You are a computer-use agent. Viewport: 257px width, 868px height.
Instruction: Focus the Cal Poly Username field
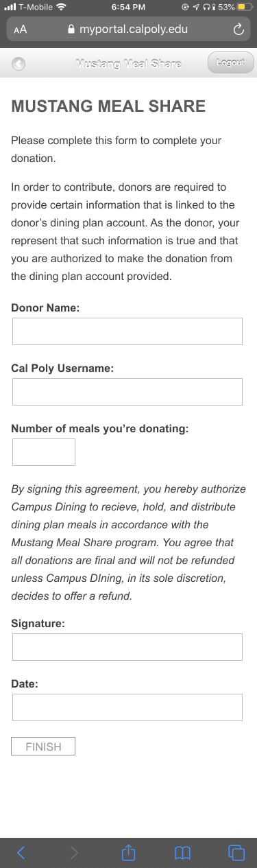(127, 391)
